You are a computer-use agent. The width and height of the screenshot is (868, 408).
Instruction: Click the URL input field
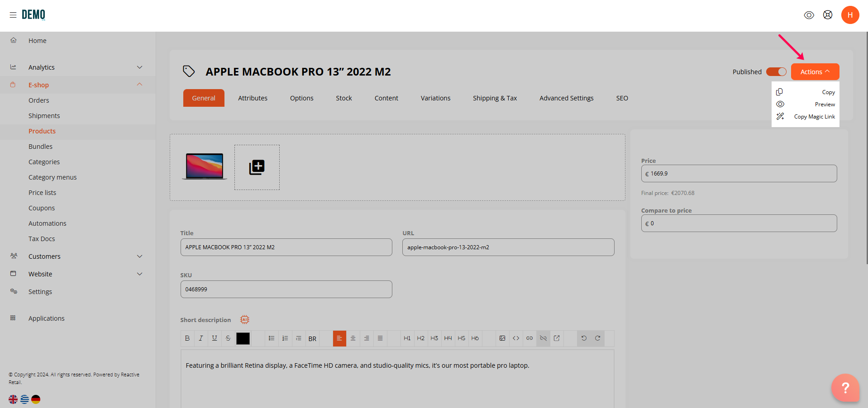[508, 247]
